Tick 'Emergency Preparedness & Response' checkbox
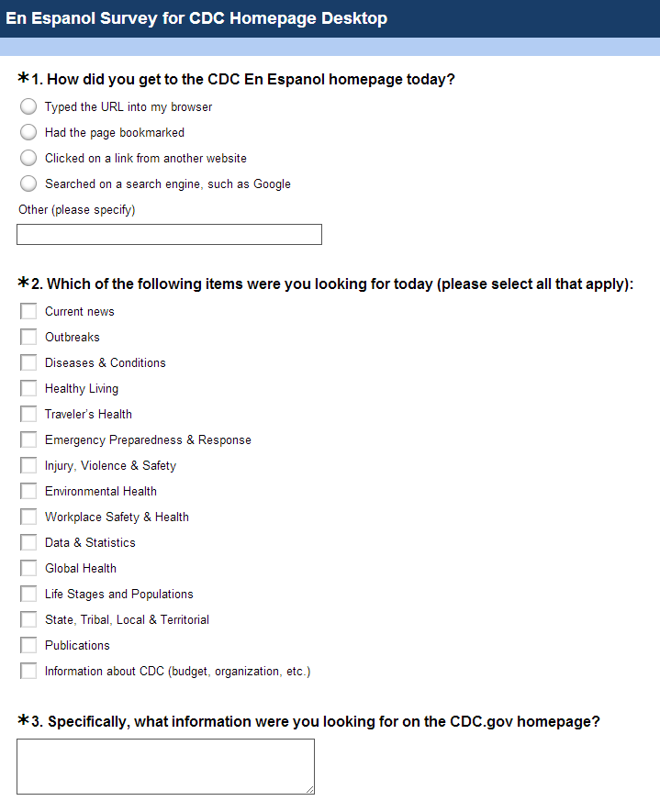This screenshot has height=812, width=660. point(28,439)
